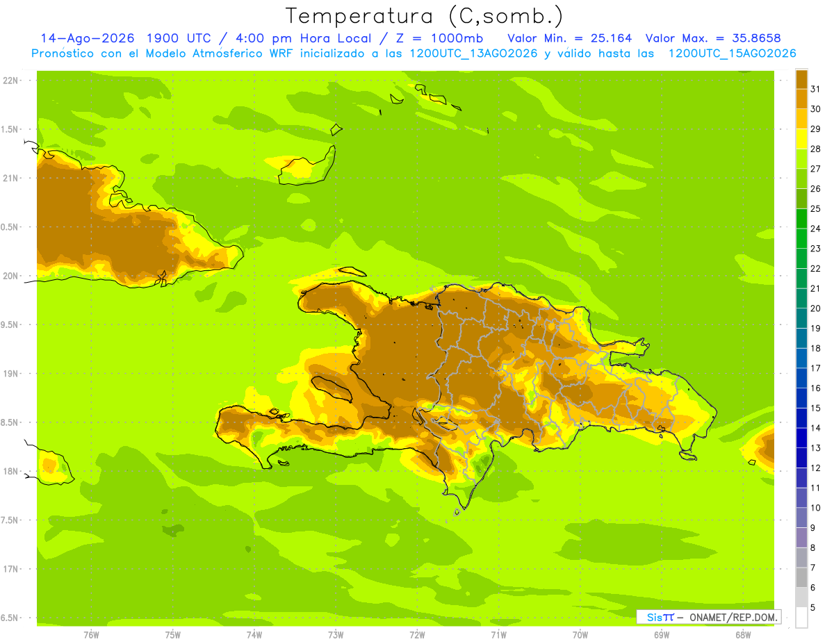
Task: Click the 72W longitude axis label
Action: 417,635
